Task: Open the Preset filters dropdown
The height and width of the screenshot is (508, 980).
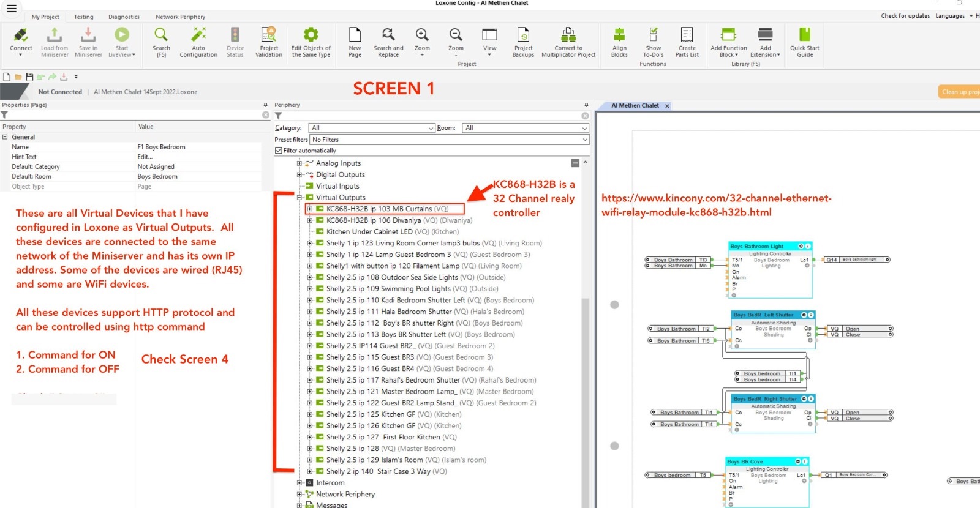Action: pyautogui.click(x=449, y=140)
